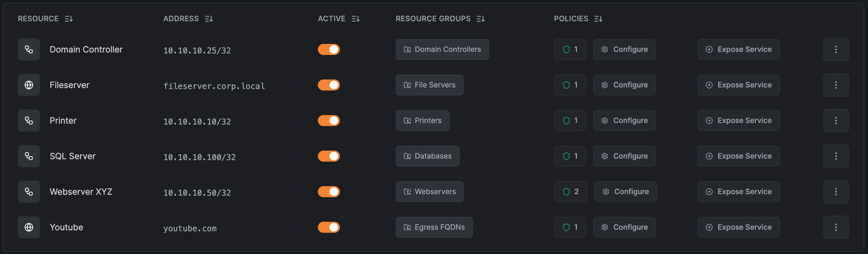Open the Webservers resource group

430,192
